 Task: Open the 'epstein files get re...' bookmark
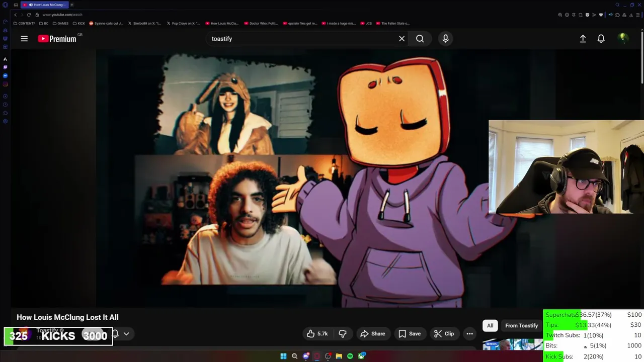300,23
